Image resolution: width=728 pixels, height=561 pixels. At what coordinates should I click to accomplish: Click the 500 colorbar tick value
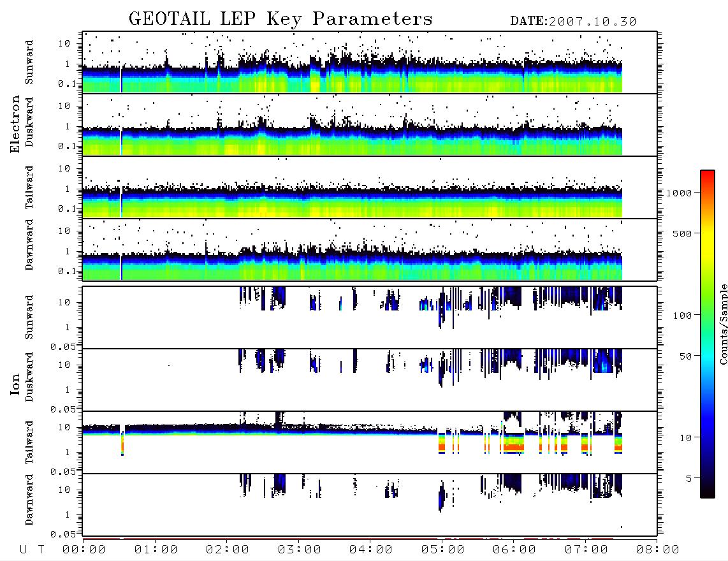point(682,233)
